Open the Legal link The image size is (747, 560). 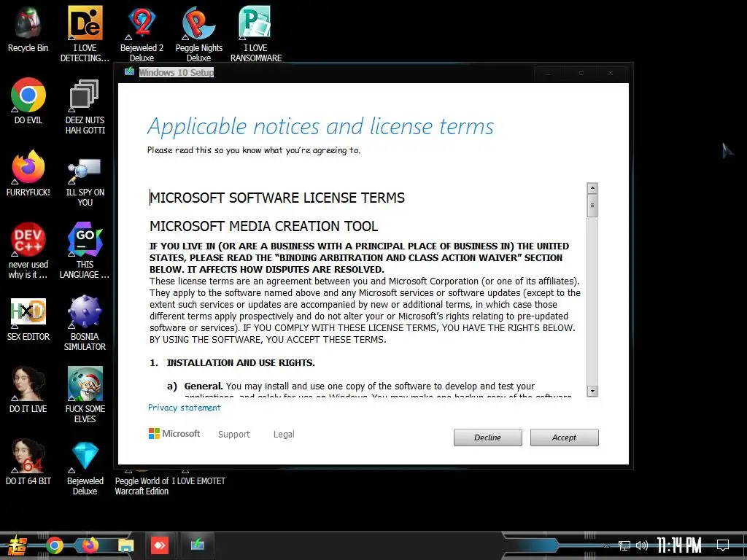tap(284, 435)
